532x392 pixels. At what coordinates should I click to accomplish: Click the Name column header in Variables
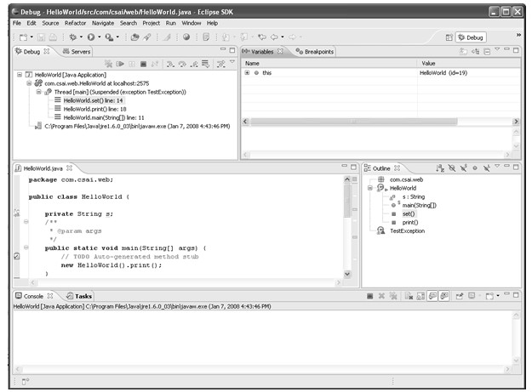pyautogui.click(x=329, y=64)
